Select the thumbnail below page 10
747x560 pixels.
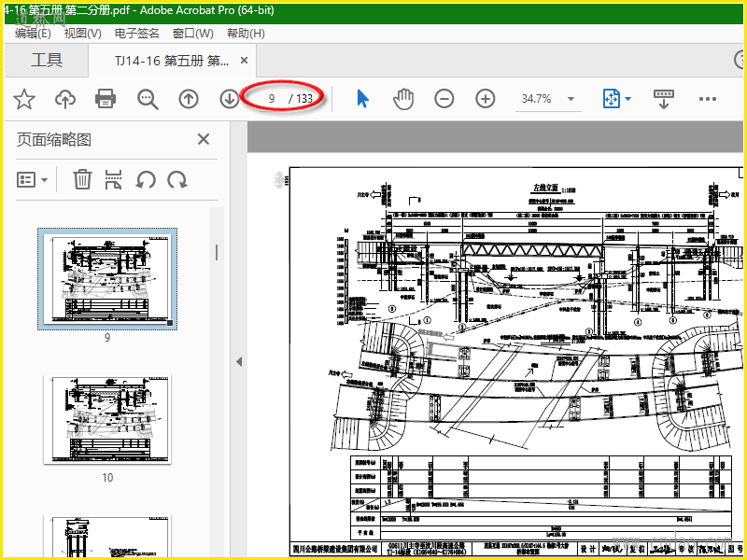point(107,536)
